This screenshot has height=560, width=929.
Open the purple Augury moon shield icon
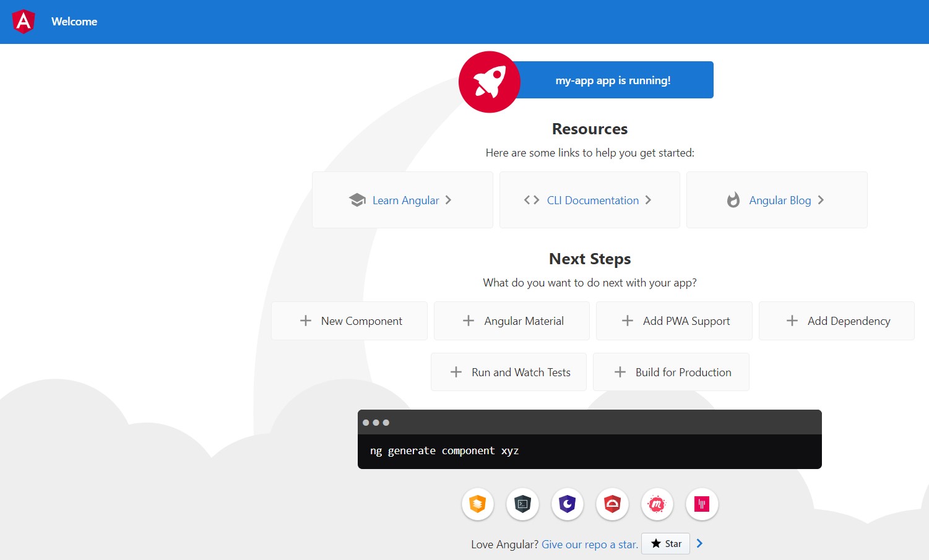click(568, 504)
